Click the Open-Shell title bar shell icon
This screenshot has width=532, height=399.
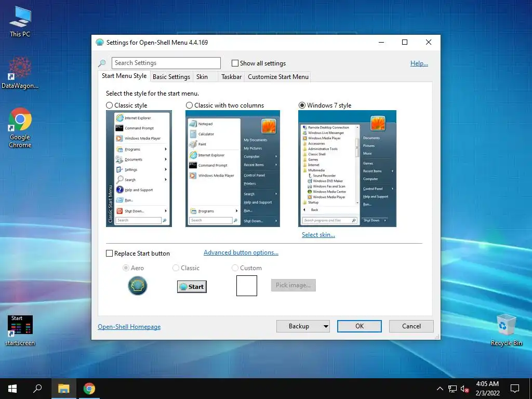point(99,43)
